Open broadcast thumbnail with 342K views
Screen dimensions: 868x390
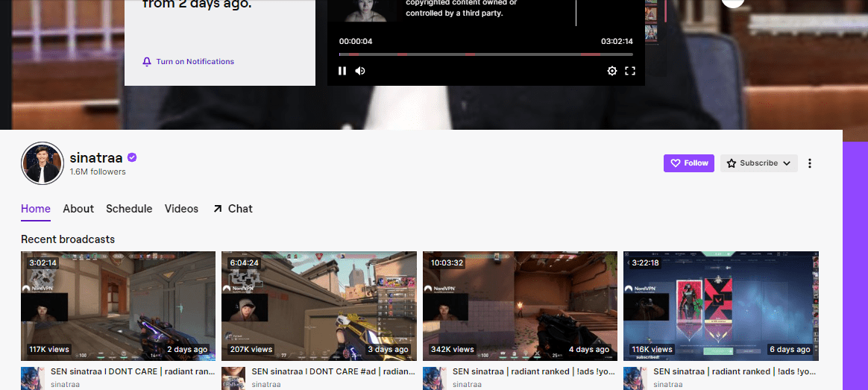coord(520,306)
